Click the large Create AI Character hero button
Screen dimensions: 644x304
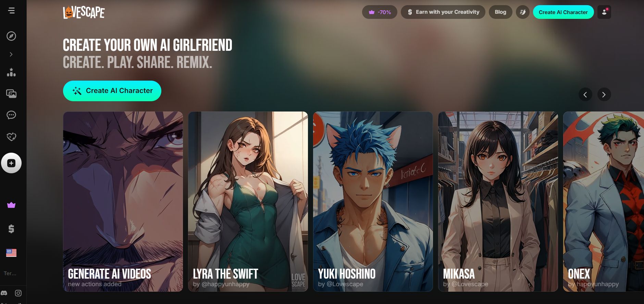point(112,91)
